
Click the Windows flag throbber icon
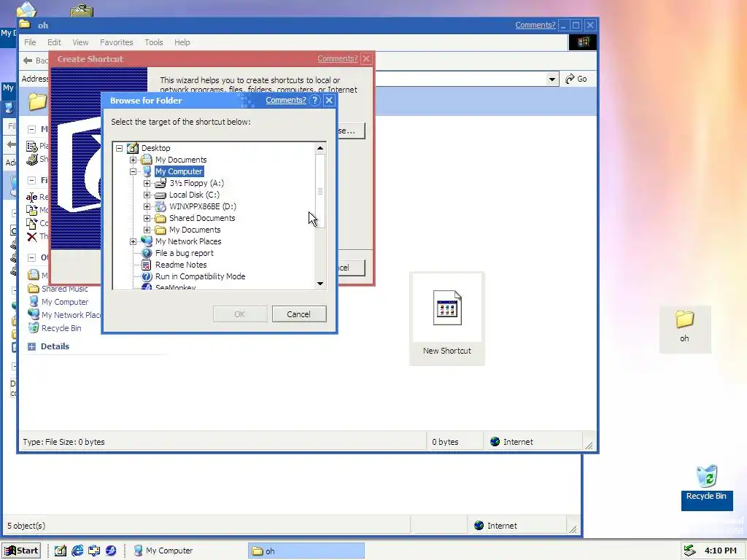583,42
